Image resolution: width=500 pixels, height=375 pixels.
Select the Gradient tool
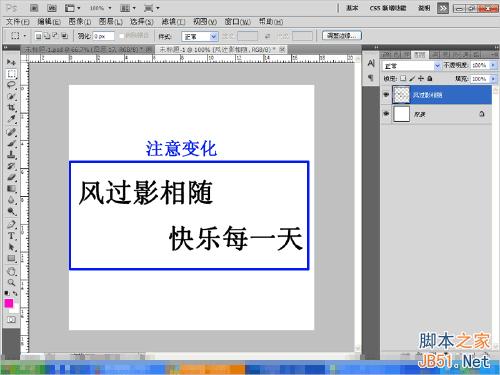[11, 188]
